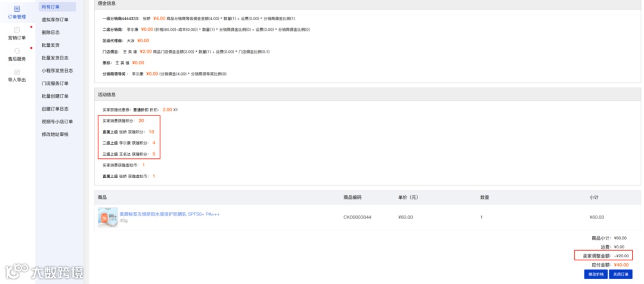Click the product weight text 40g
The width and height of the screenshot is (644, 284).
pos(123,220)
